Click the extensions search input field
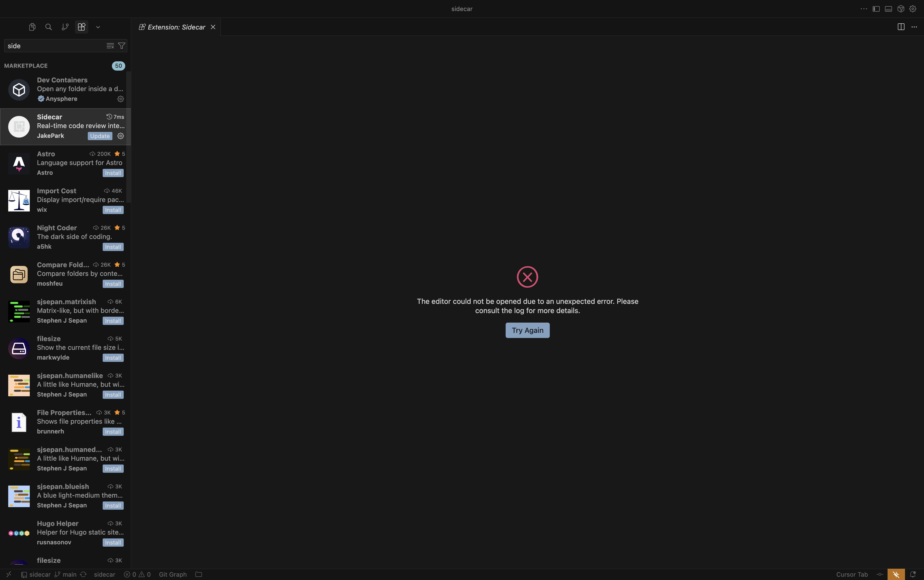 [54, 46]
